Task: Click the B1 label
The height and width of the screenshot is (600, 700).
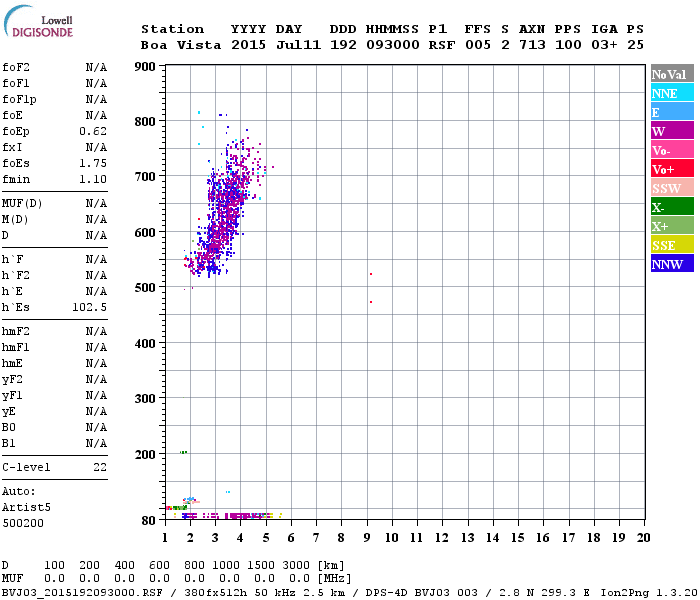Action: 9,443
